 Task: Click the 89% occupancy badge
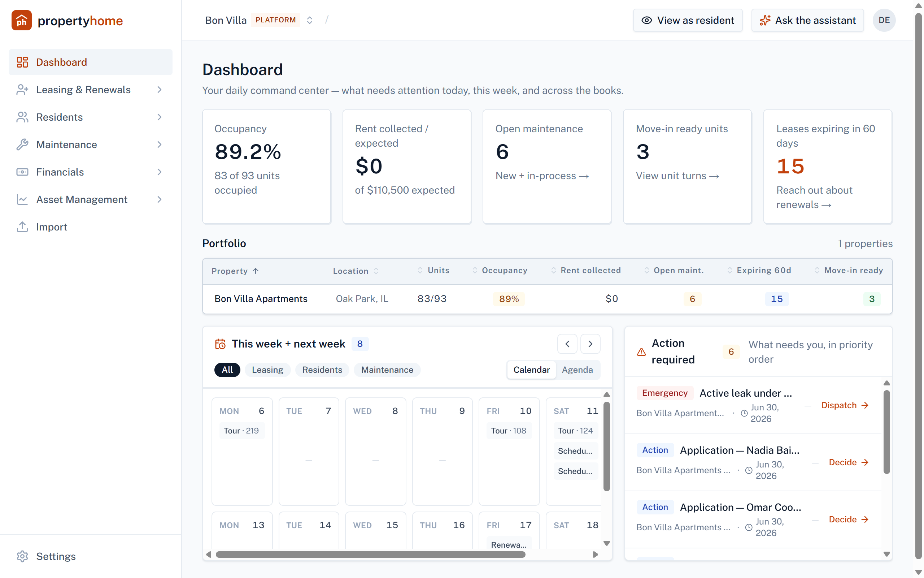[x=509, y=299]
